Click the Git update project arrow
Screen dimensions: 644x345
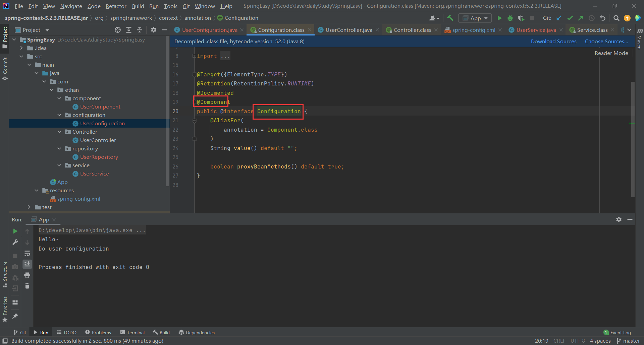point(559,18)
